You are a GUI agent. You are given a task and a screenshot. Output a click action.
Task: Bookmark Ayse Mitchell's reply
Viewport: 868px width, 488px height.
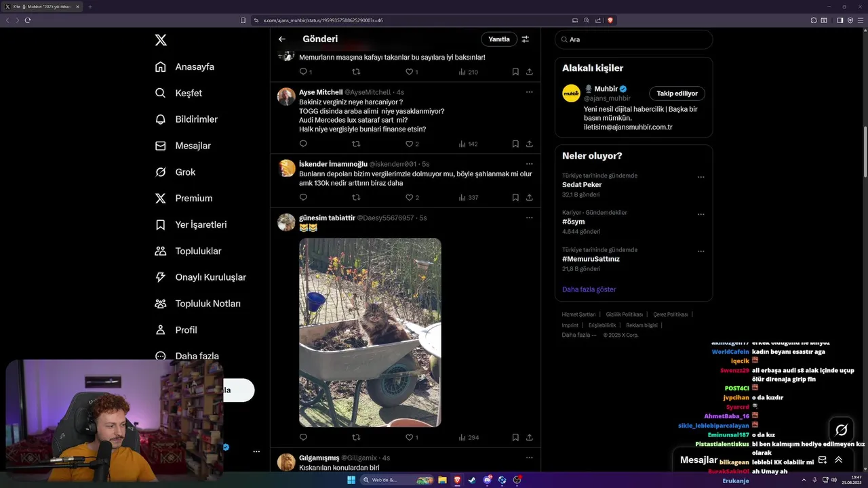pos(515,144)
